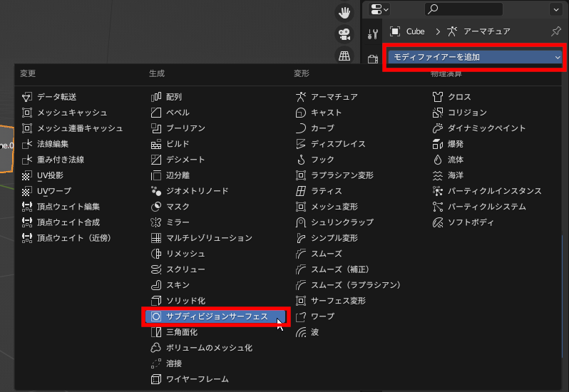This screenshot has height=392, width=569.
Task: Click the カーブ modifier icon
Action: click(301, 128)
